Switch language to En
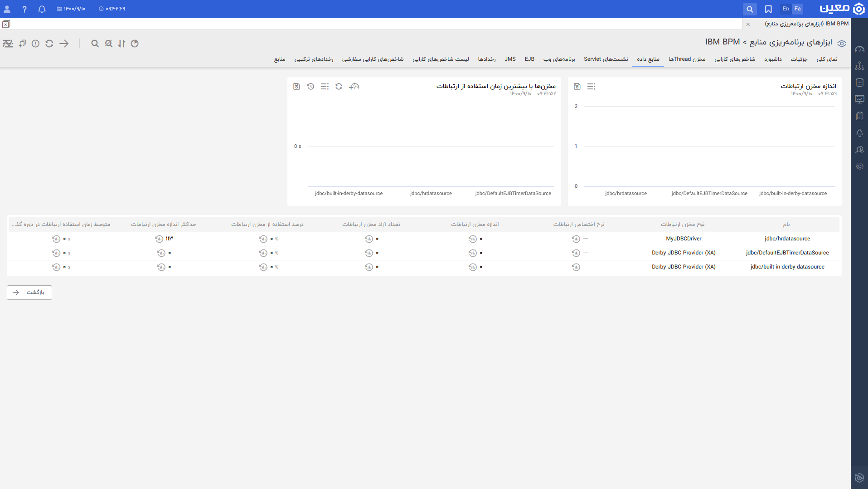Image resolution: width=868 pixels, height=489 pixels. point(786,9)
